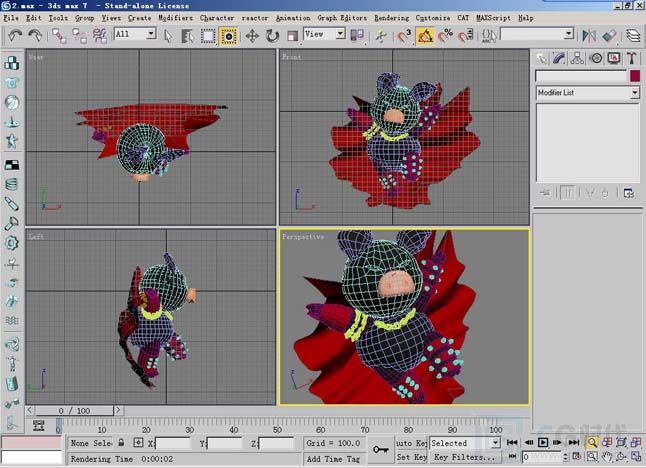The height and width of the screenshot is (468, 646).
Task: Open the Graph Editors menu
Action: [x=342, y=18]
